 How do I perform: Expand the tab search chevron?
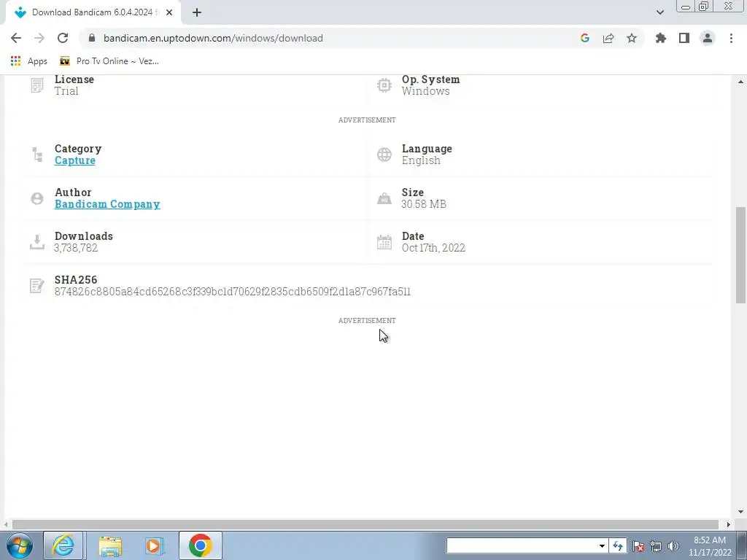pyautogui.click(x=659, y=12)
